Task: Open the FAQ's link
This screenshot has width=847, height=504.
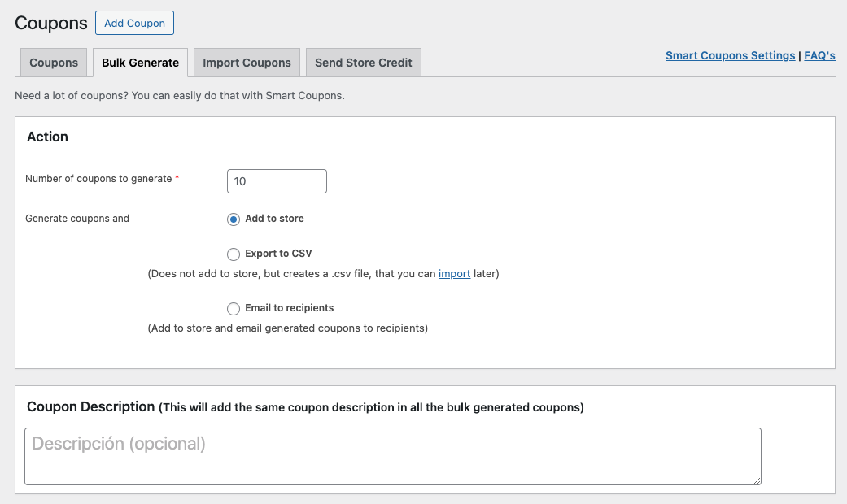Action: pyautogui.click(x=819, y=55)
